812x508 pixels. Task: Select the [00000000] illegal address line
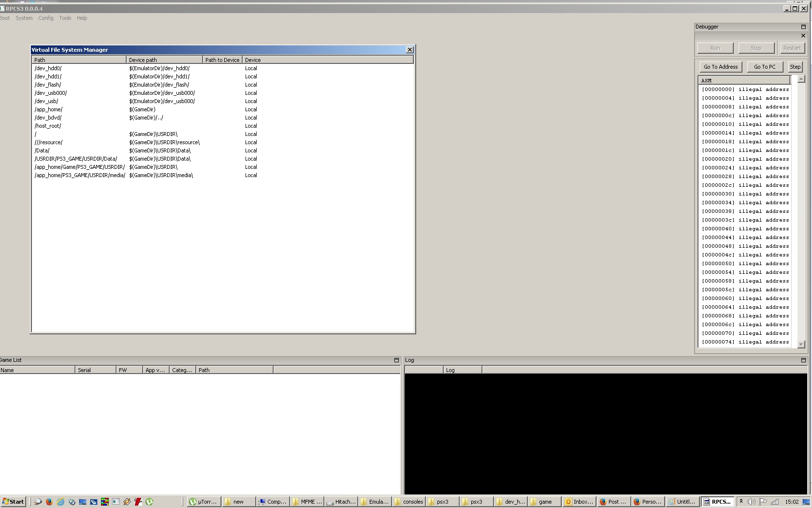[745, 90]
